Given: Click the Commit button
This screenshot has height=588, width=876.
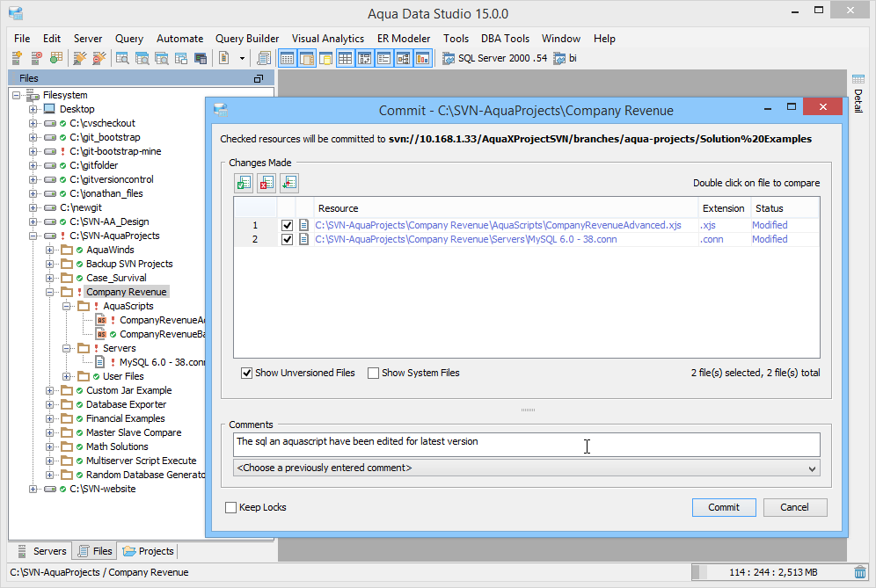Looking at the screenshot, I should pos(724,507).
